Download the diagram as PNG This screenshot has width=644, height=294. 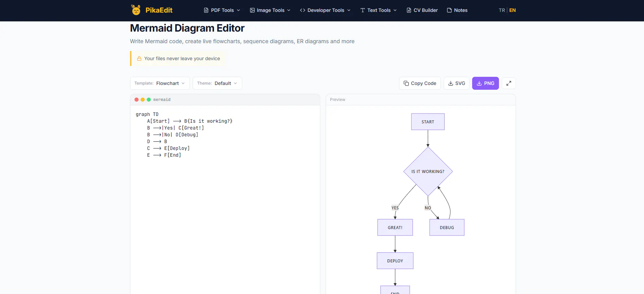click(485, 83)
